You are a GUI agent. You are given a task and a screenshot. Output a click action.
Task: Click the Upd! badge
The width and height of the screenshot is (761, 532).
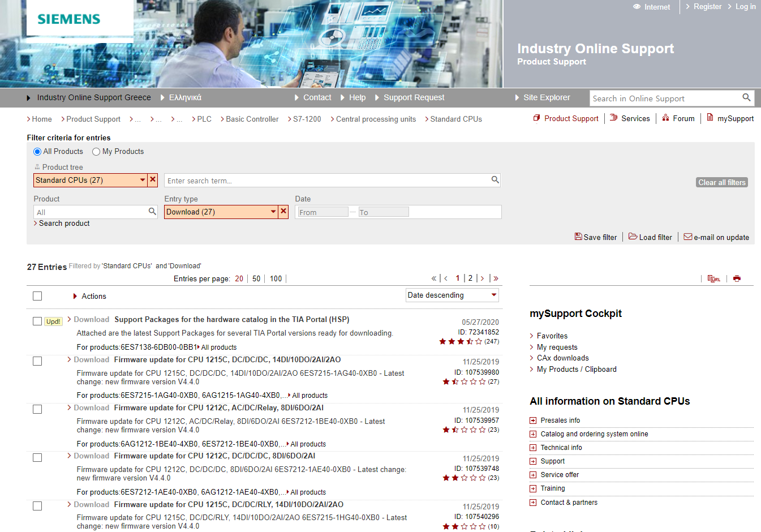tap(53, 321)
